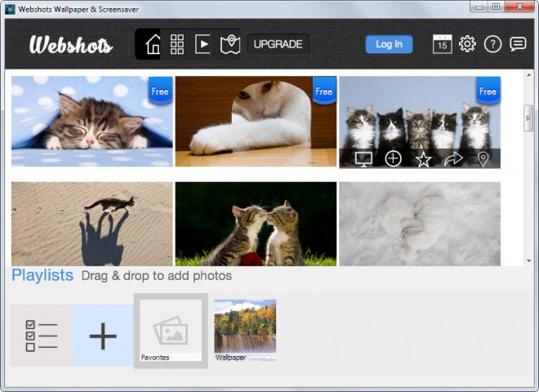This screenshot has height=392, width=539.
Task: Open the calendar icon
Action: [442, 44]
